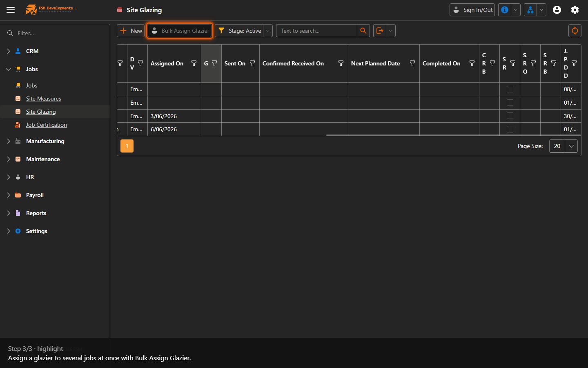
Task: Select the Maintenance menu item
Action: click(43, 159)
